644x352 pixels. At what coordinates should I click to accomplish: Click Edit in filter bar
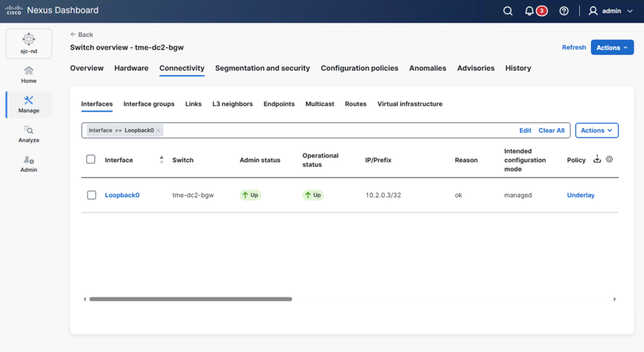point(525,130)
